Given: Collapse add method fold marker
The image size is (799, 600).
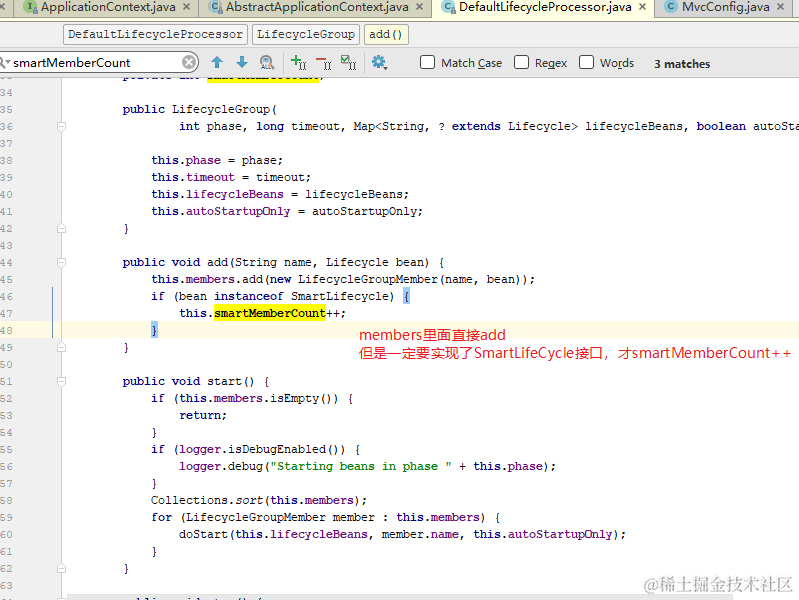Looking at the screenshot, I should coord(61,263).
